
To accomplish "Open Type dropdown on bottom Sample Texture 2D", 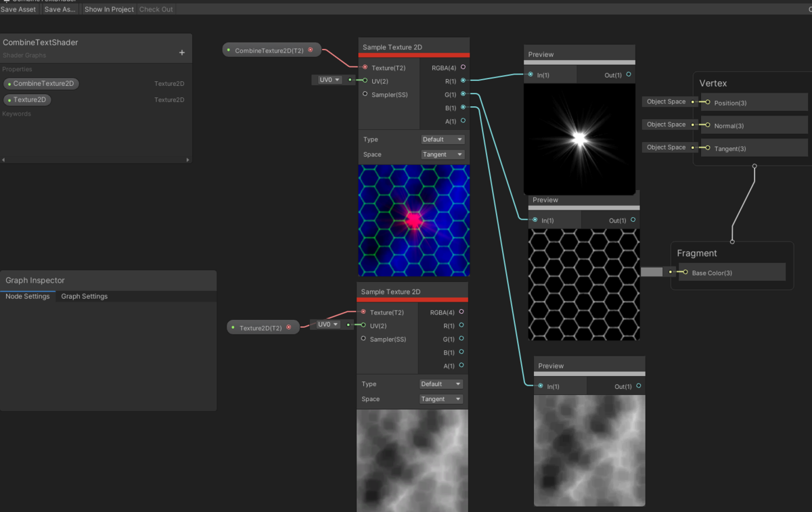I will click(x=441, y=384).
